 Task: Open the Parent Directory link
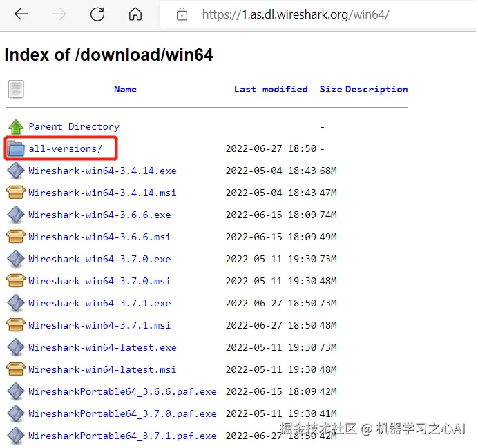click(74, 127)
